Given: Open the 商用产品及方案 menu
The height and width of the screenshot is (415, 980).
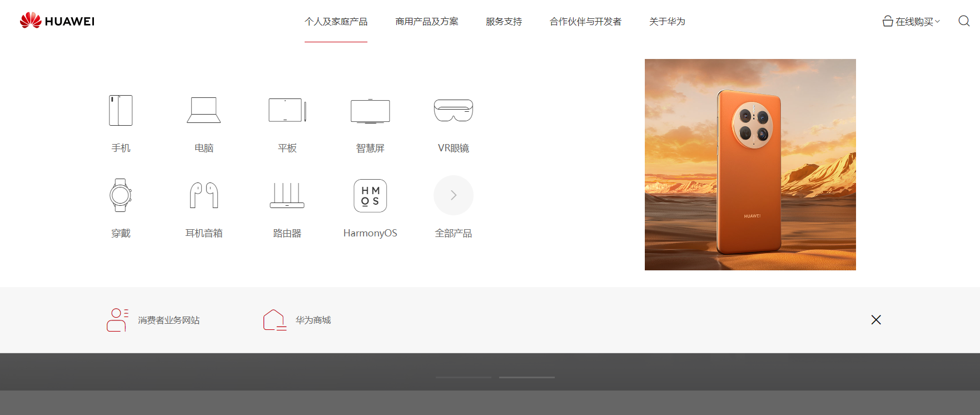Looking at the screenshot, I should (x=427, y=21).
